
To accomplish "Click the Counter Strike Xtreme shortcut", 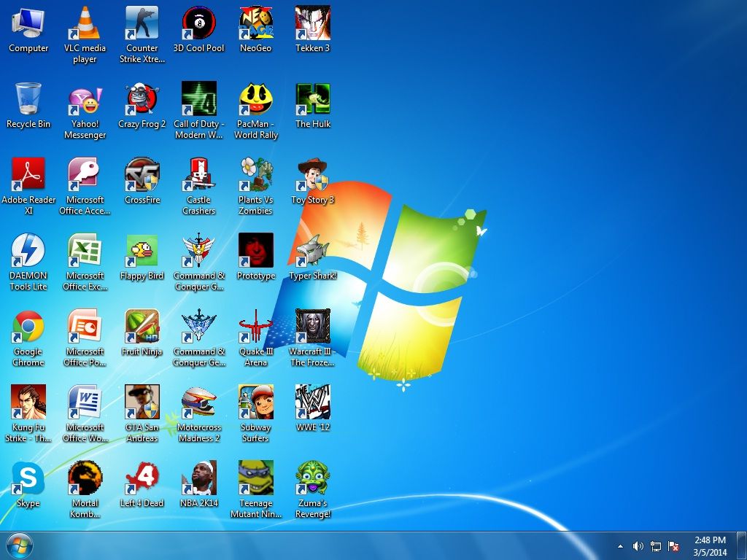I will (x=142, y=23).
